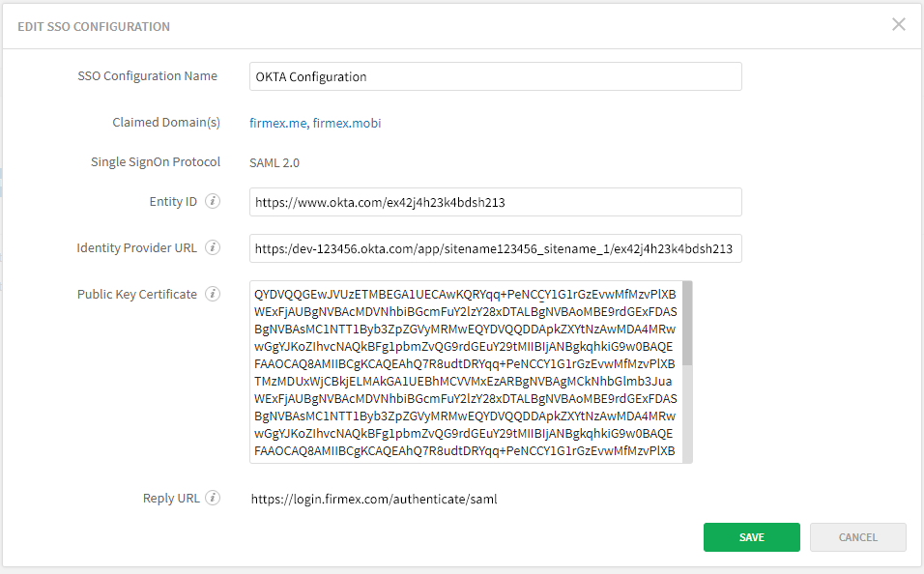
Task: Click the Reply URL value text
Action: [373, 499]
